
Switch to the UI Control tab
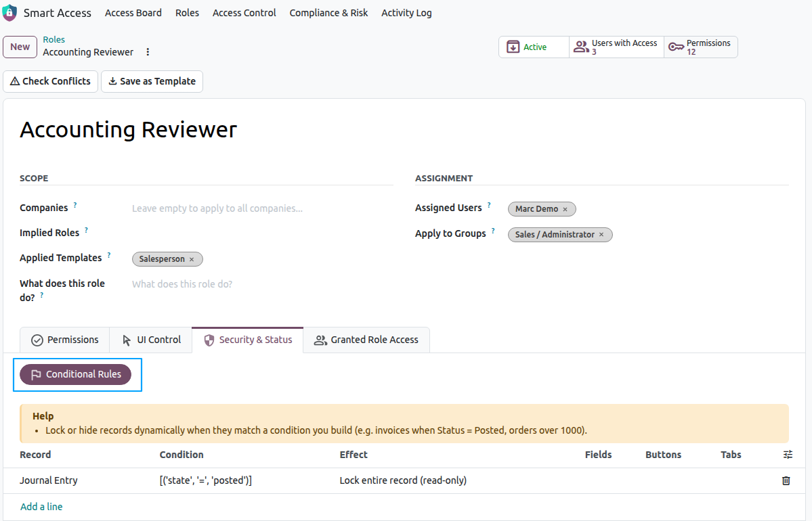pyautogui.click(x=151, y=340)
